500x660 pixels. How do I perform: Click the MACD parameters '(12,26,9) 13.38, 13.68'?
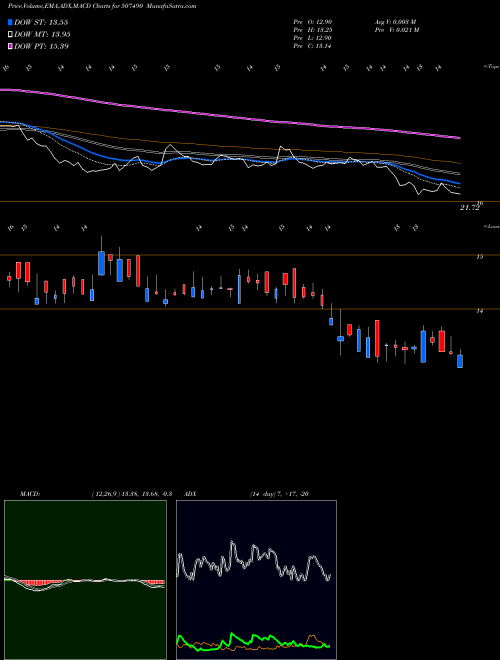click(125, 494)
